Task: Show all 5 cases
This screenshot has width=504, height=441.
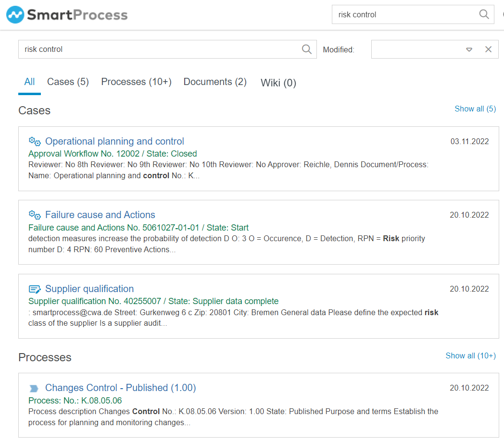Action: (475, 109)
